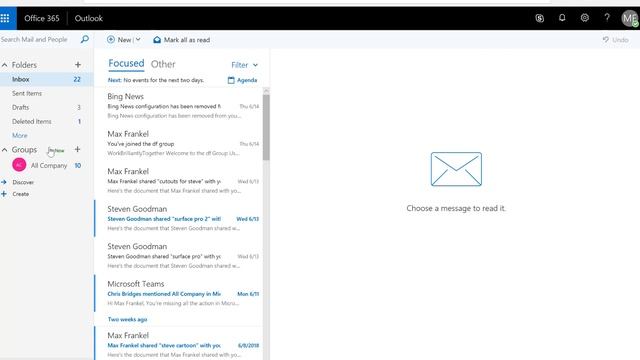
Task: Open Max Frankel's df group email
Action: tap(178, 143)
